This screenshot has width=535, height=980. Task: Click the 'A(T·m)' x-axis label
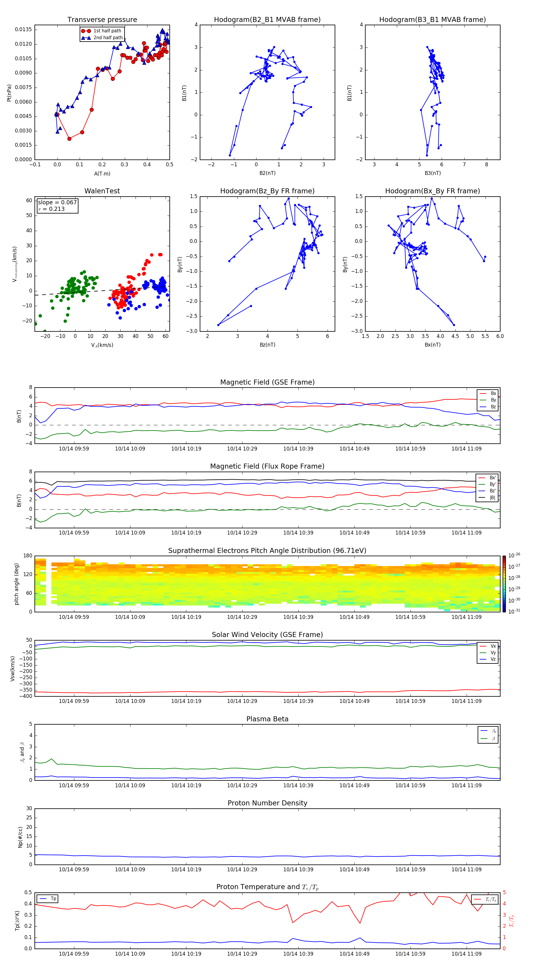pos(102,173)
